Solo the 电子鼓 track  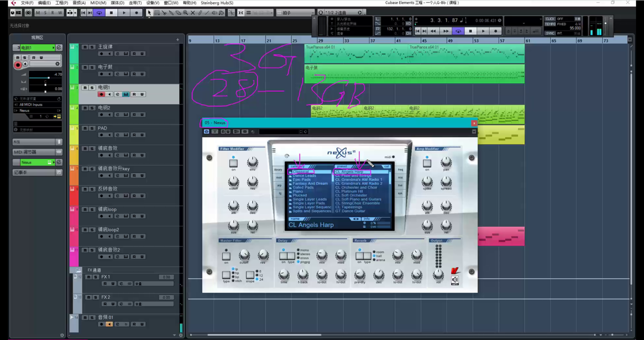point(92,67)
